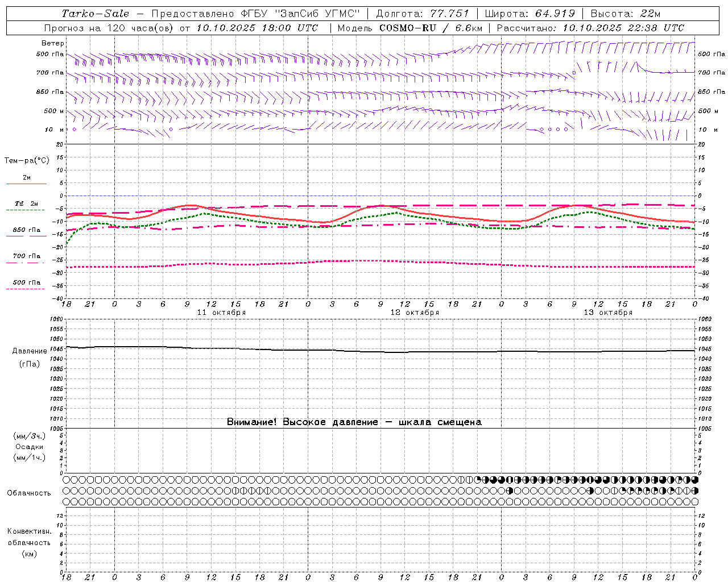Click the '13 октября' date label
The width and height of the screenshot is (728, 582).
point(608,313)
